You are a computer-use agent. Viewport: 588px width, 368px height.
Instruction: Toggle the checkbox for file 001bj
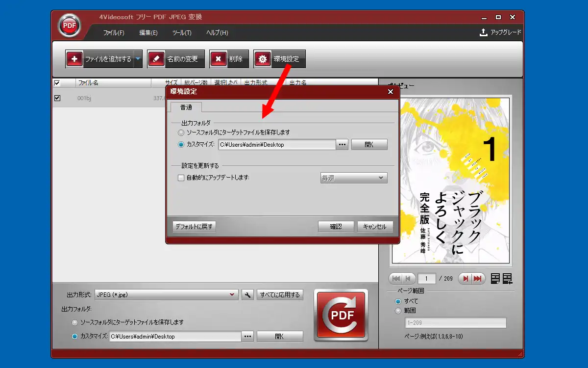pos(57,98)
